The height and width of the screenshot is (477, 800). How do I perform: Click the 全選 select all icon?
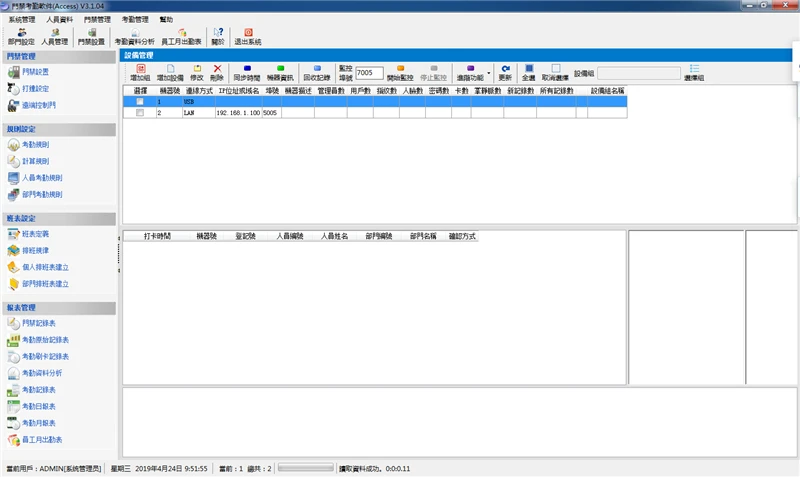click(529, 73)
